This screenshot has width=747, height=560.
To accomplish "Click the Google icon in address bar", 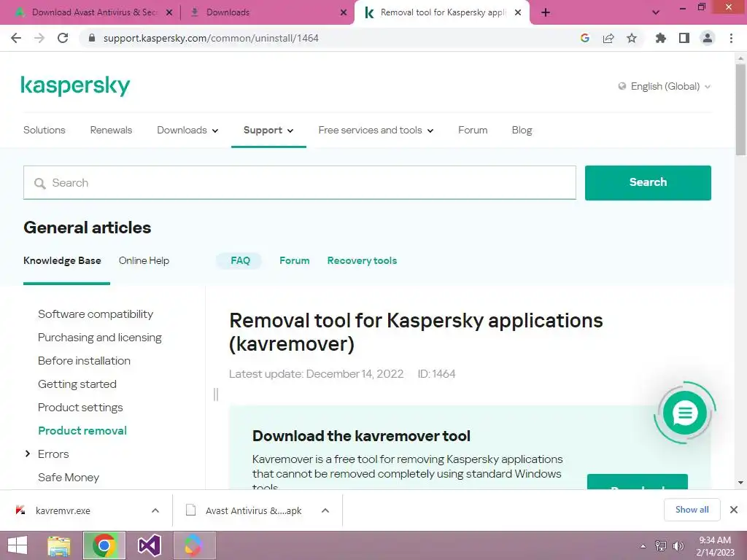I will [585, 38].
